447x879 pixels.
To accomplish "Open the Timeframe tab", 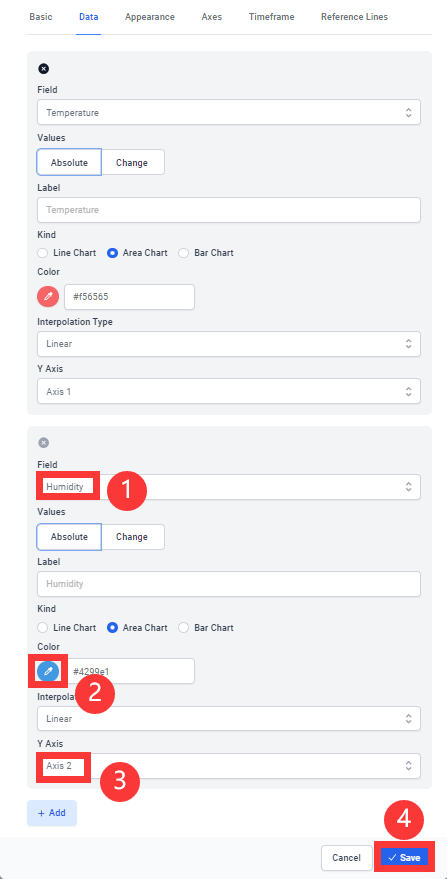I will [271, 17].
